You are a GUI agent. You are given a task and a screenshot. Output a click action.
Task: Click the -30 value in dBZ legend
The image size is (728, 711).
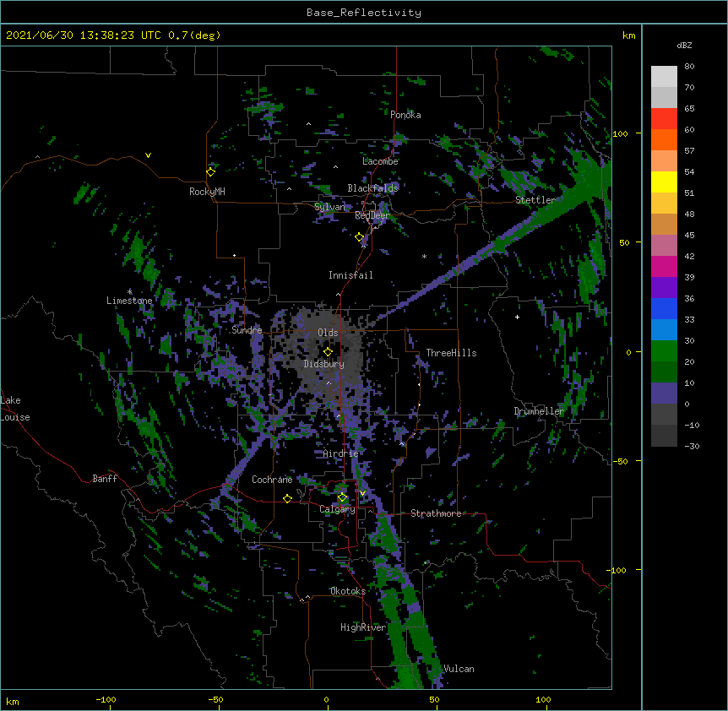coord(692,446)
